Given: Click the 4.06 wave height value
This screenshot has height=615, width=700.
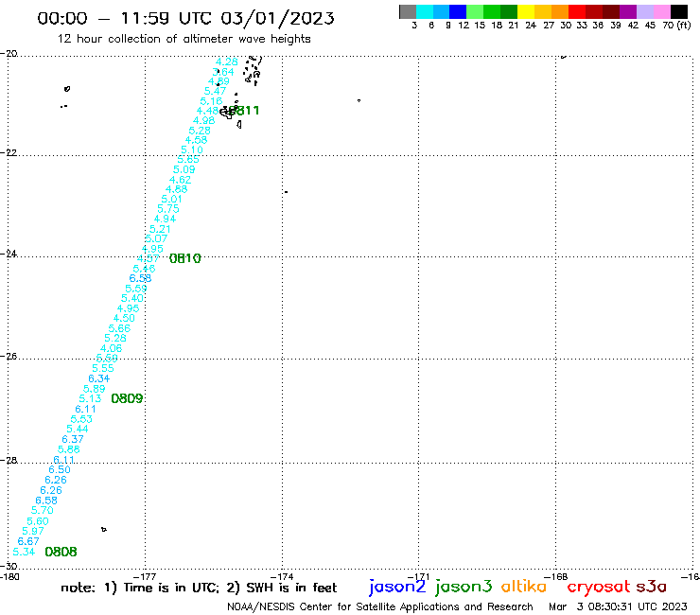Looking at the screenshot, I should click(112, 348).
